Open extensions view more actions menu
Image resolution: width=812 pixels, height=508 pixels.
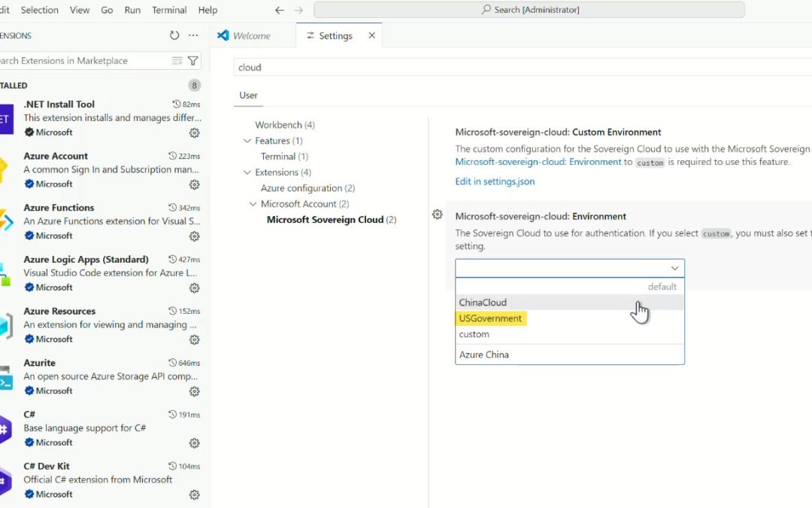coord(193,35)
